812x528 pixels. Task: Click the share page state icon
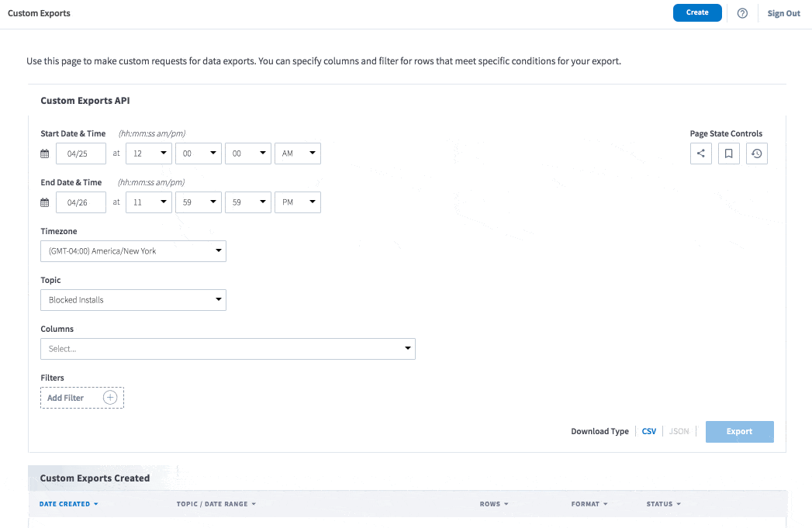click(701, 154)
